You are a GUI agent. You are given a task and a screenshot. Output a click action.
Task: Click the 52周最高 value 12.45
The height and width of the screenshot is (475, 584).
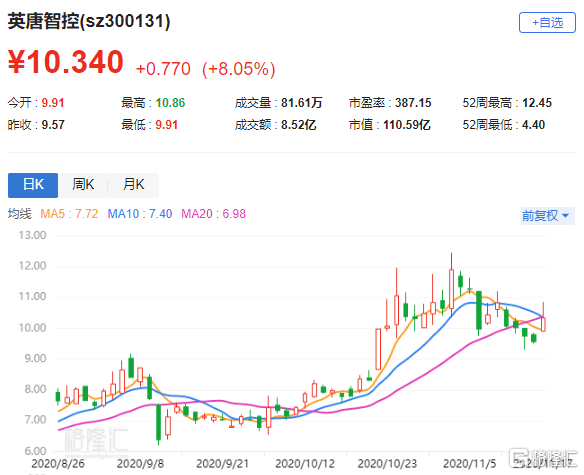(537, 103)
